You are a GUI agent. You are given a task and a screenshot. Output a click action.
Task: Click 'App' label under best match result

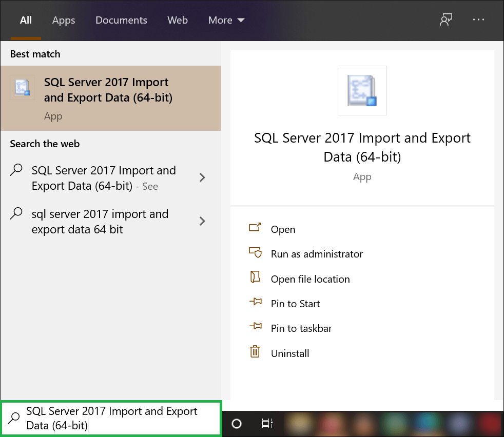tap(53, 116)
